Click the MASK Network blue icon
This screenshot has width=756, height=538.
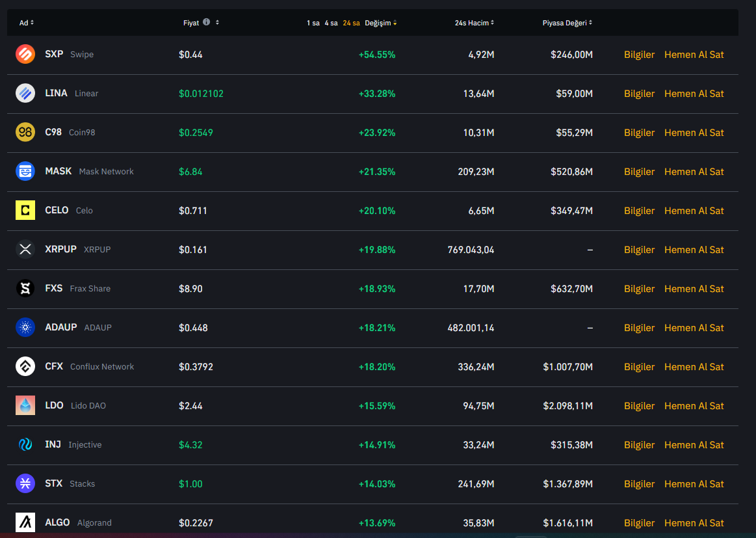click(25, 171)
